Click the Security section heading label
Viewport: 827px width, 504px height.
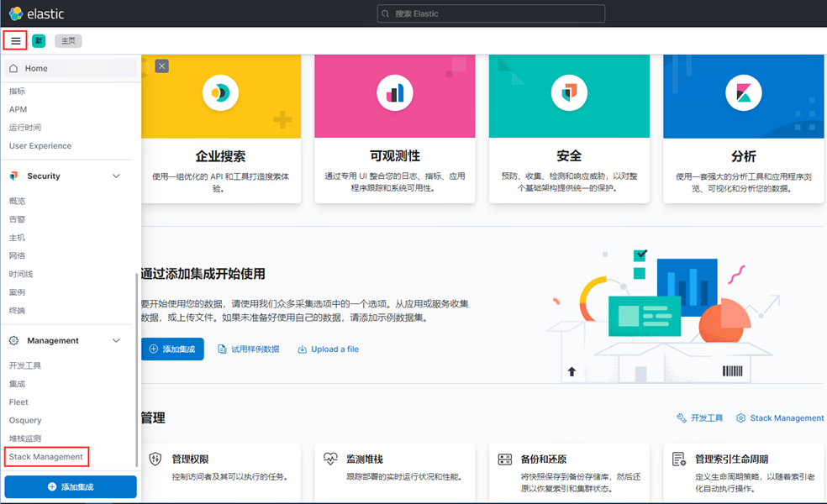(x=44, y=176)
